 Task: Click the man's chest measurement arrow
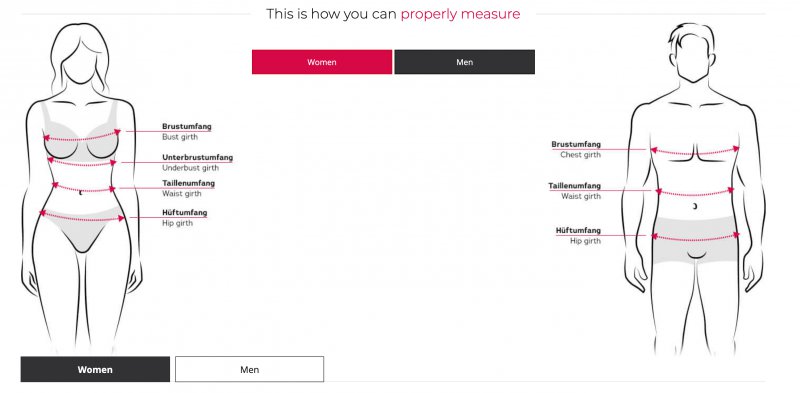coord(694,150)
